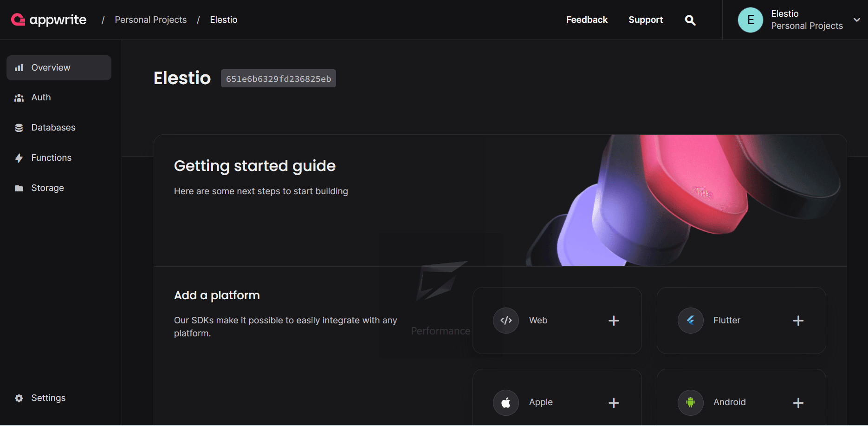Screen dimensions: 868x426
Task: Click the Android robot icon
Action: click(x=690, y=402)
